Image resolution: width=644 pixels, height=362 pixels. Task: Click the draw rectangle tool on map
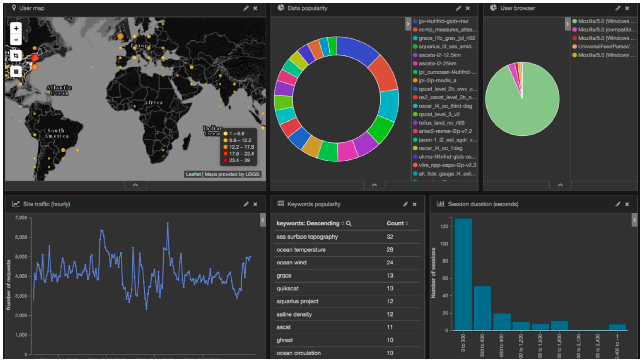tap(16, 72)
